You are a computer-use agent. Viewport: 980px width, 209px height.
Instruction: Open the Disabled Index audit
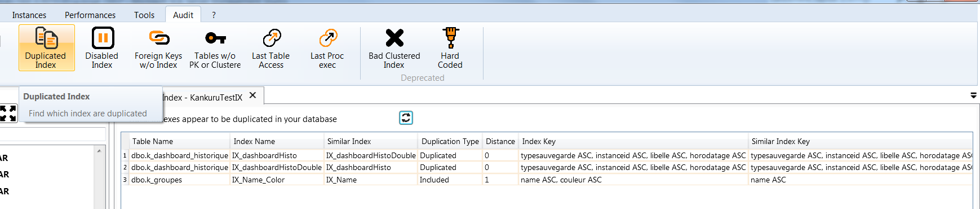102,48
